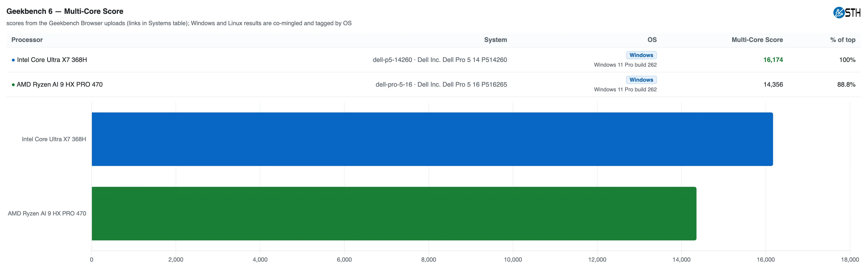Click the 100% value
The image size is (868, 271).
click(847, 60)
